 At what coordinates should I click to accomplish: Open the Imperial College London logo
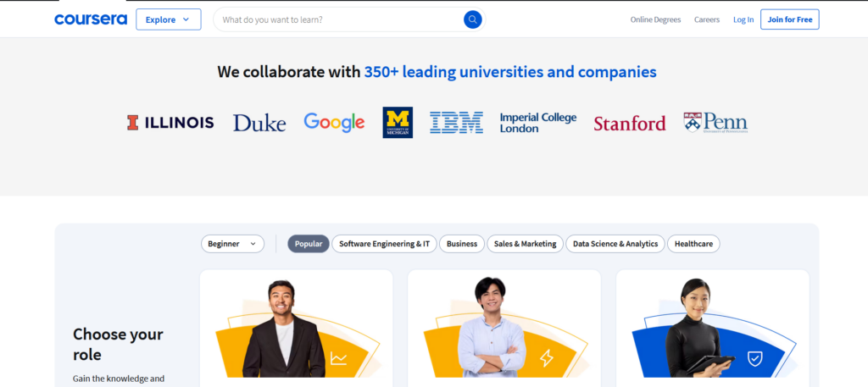click(x=538, y=123)
